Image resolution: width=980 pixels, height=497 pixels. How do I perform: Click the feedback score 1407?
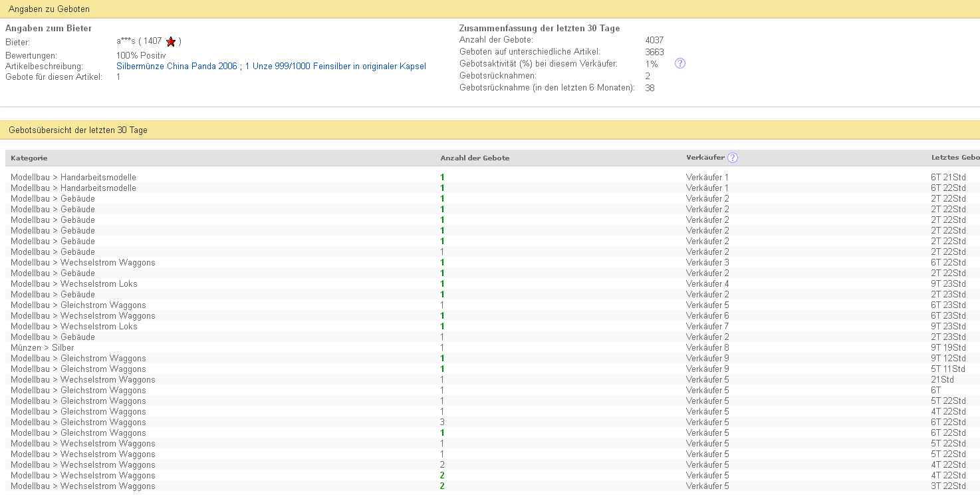153,41
